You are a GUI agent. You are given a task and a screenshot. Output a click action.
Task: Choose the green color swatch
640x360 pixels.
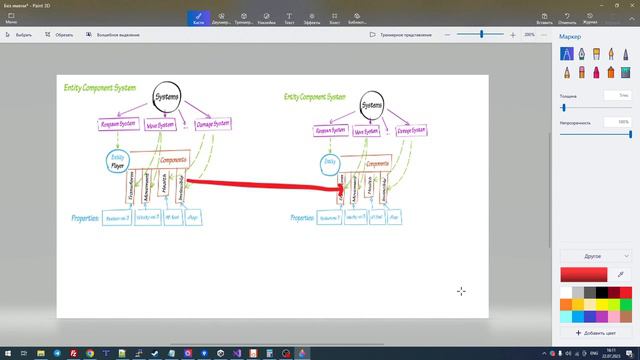click(626, 304)
